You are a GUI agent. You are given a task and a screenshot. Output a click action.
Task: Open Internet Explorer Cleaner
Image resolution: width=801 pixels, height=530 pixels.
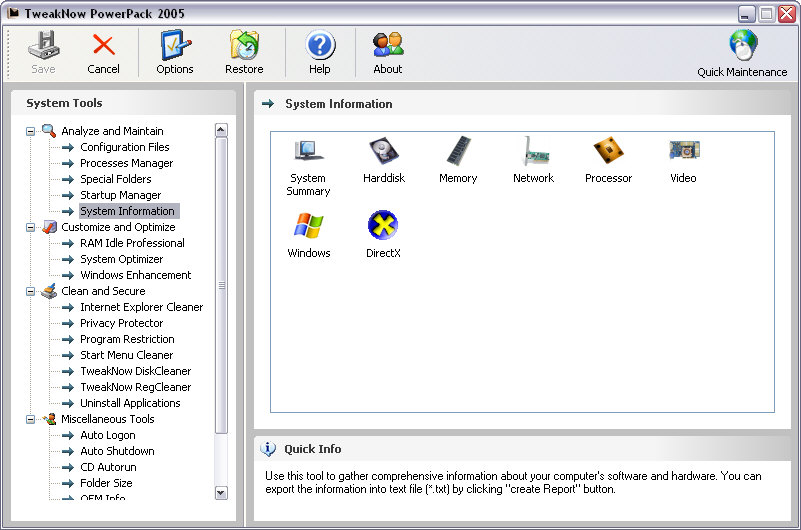point(142,307)
